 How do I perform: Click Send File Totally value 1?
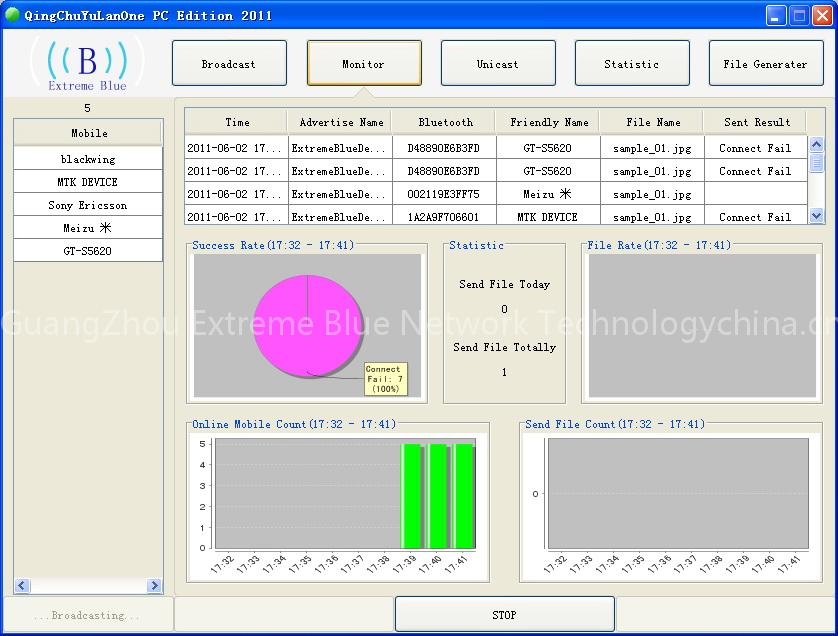click(x=504, y=372)
